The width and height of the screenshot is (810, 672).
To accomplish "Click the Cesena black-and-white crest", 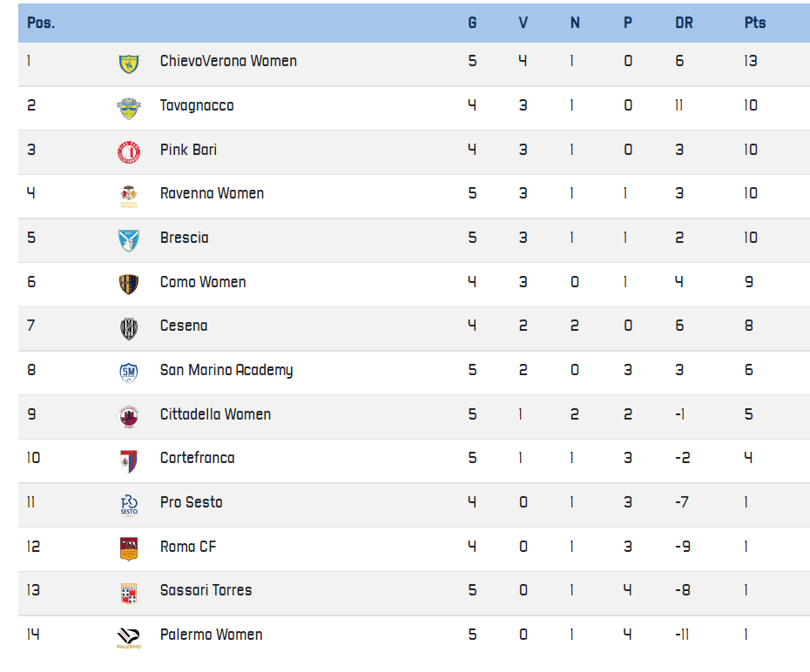I will (x=128, y=328).
